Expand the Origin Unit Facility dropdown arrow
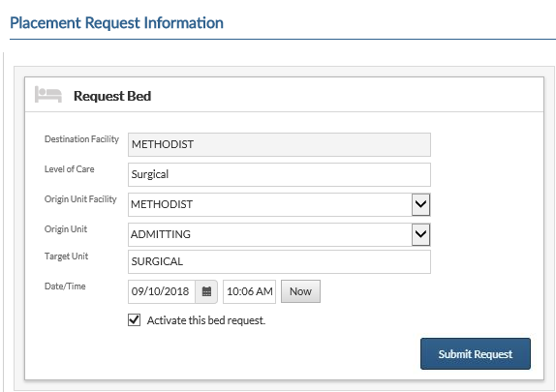Screen dimensions: 556x392 pos(421,204)
